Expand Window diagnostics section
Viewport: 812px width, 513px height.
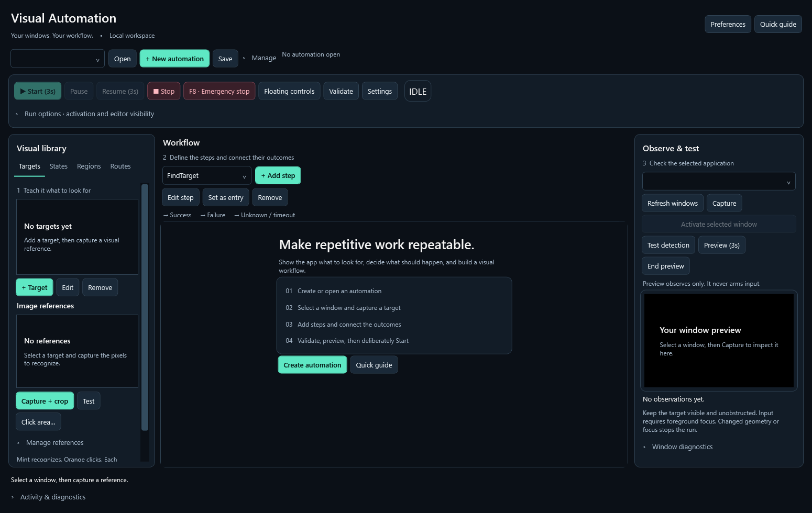(678, 447)
